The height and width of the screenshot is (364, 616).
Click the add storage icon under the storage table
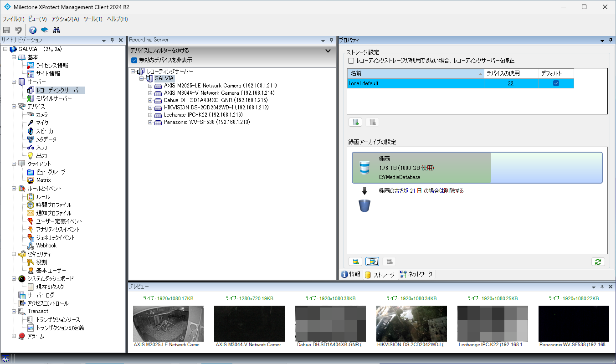pos(355,122)
